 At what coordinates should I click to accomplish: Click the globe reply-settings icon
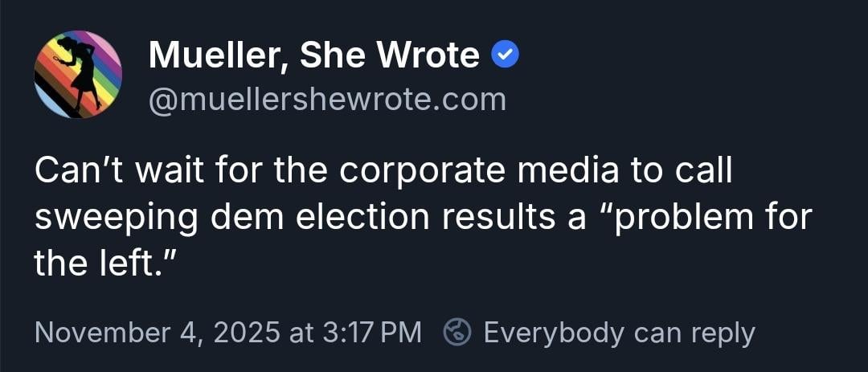(457, 332)
